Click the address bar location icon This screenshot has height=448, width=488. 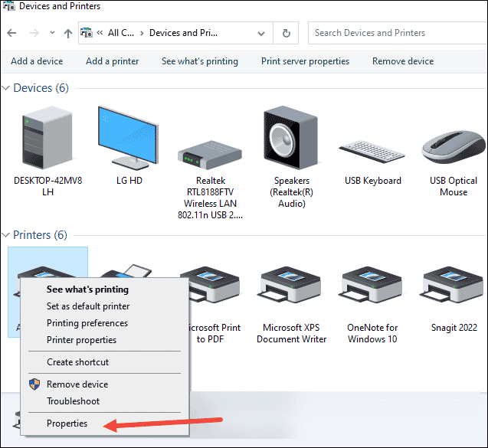click(87, 33)
